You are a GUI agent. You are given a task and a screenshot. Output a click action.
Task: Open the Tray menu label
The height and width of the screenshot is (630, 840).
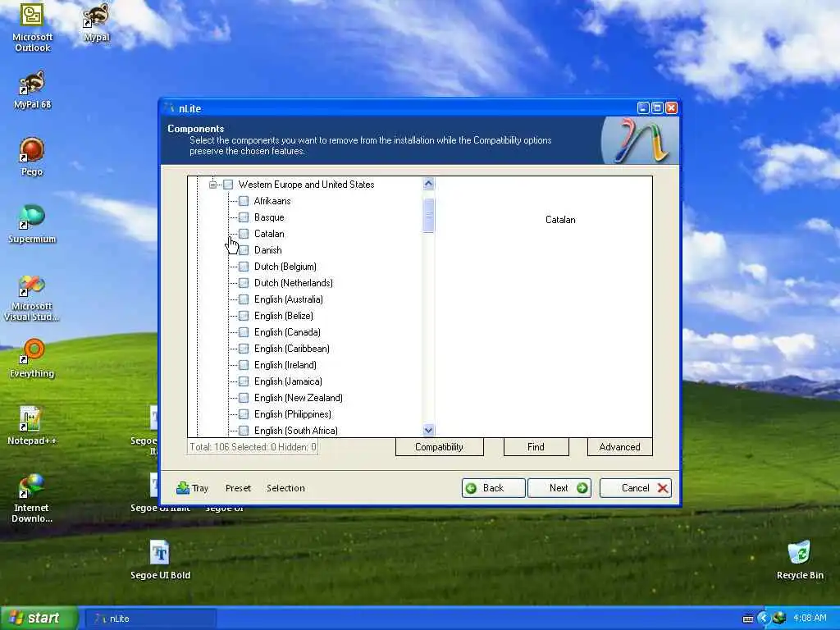click(200, 488)
